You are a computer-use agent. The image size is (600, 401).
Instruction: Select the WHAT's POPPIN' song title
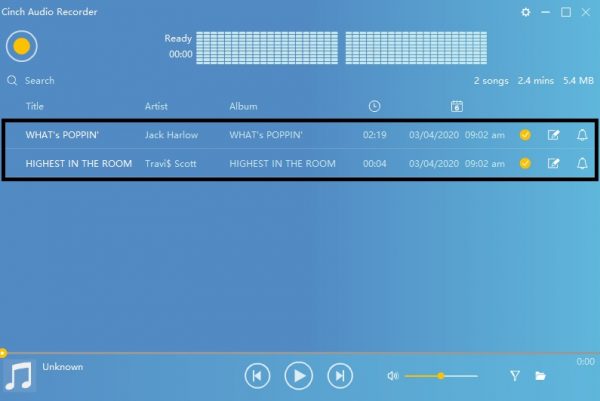62,135
